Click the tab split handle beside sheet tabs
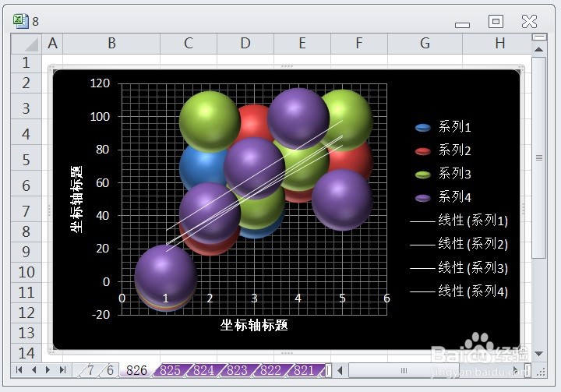Viewport: 561px width, 392px height. (328, 370)
